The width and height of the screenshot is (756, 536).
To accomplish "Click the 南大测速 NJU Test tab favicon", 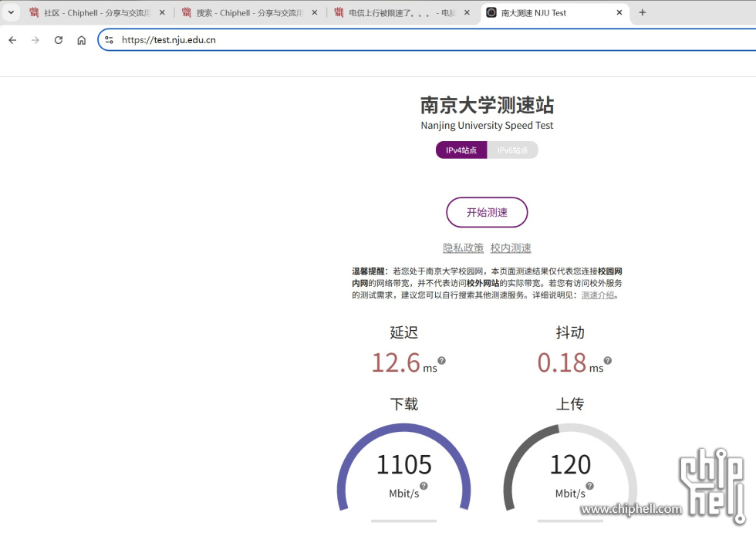I will pyautogui.click(x=491, y=12).
